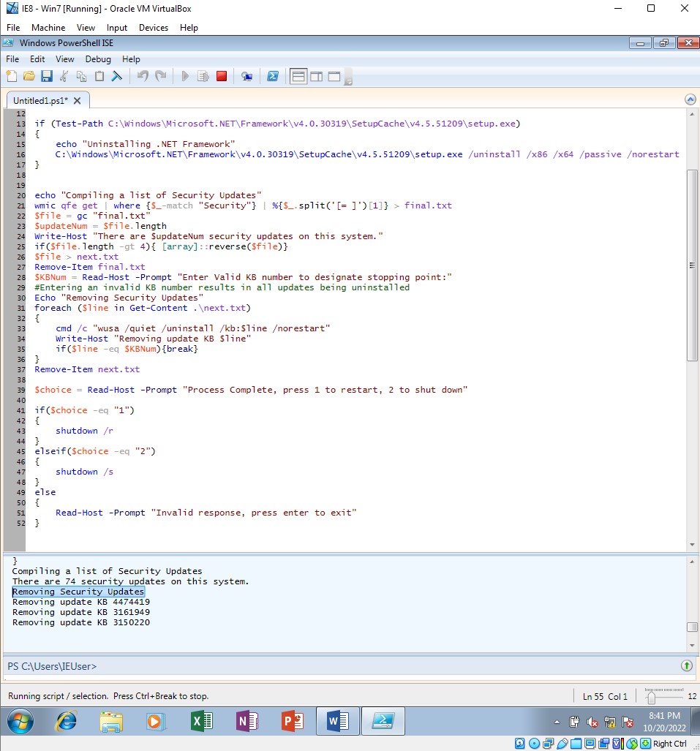Close the Untitled1.ps1 tab
This screenshot has height=751, width=700.
77,101
